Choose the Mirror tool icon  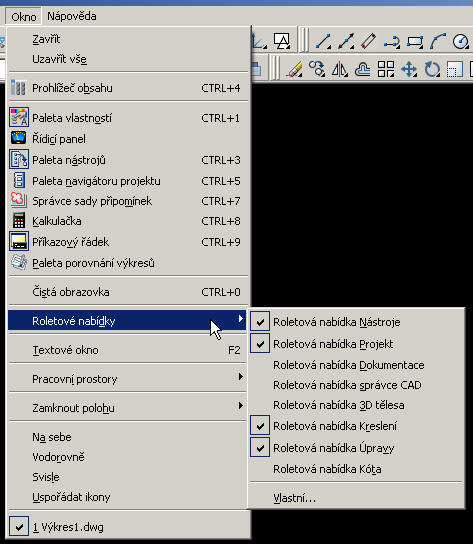[340, 69]
